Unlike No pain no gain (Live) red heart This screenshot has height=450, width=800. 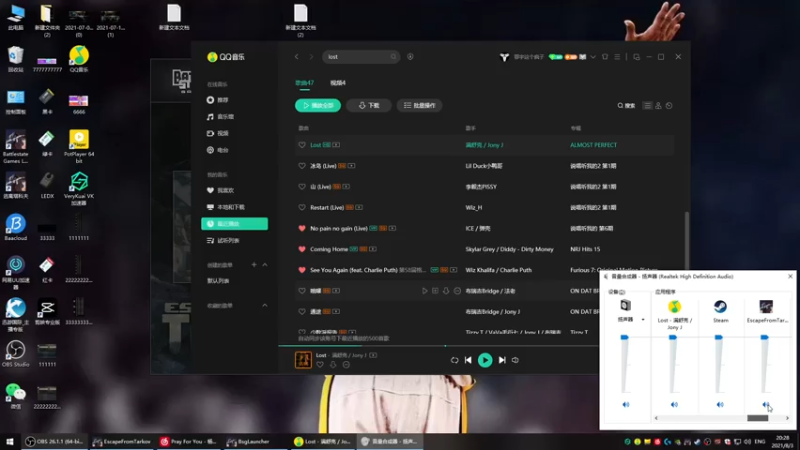302,229
